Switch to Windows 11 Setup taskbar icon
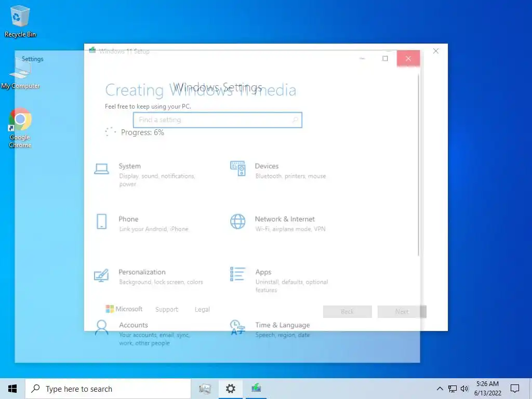This screenshot has height=399, width=532. pyautogui.click(x=256, y=389)
